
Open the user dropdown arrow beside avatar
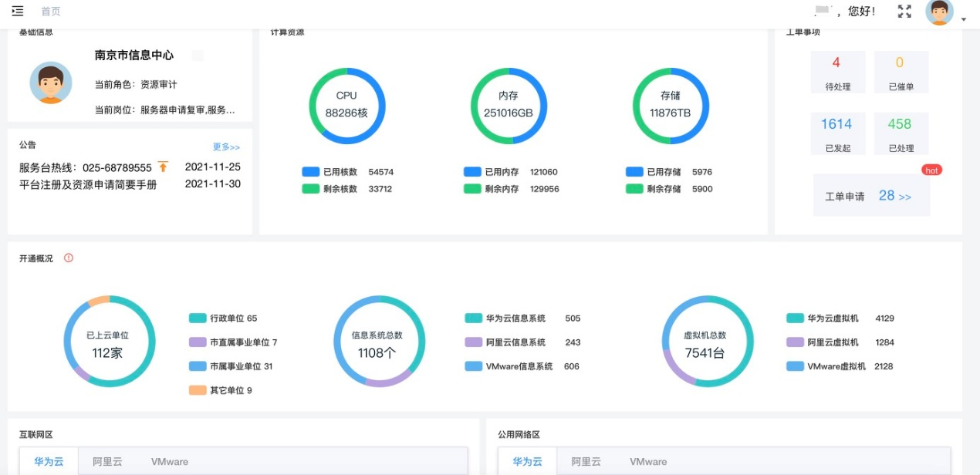[x=964, y=19]
